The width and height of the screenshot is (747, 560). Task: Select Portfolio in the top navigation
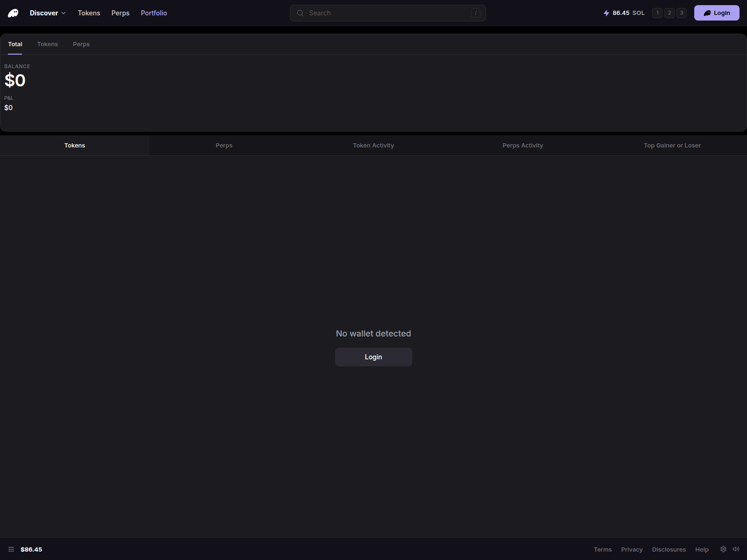click(154, 13)
